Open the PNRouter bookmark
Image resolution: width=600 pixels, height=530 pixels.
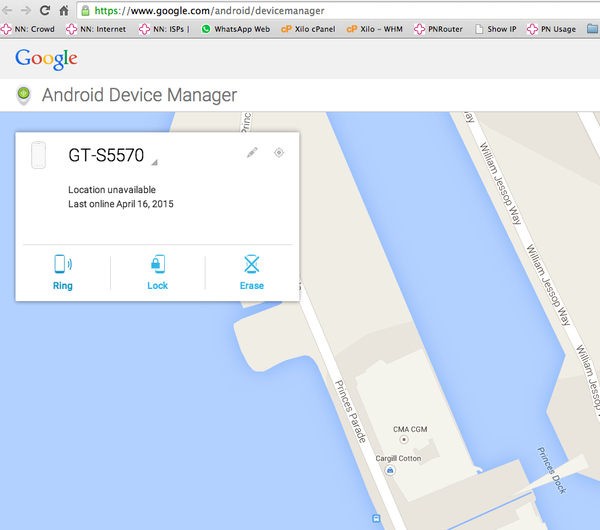438,29
